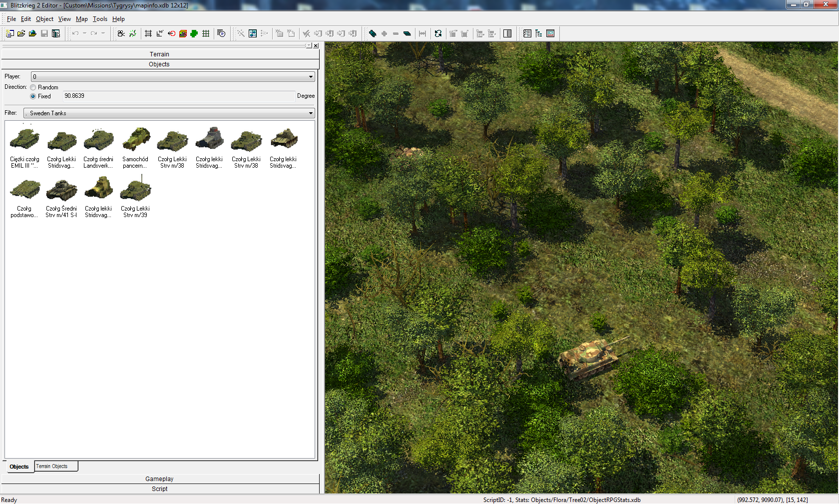The height and width of the screenshot is (504, 839).
Task: Click the refresh circular arrows icon
Action: [x=438, y=33]
